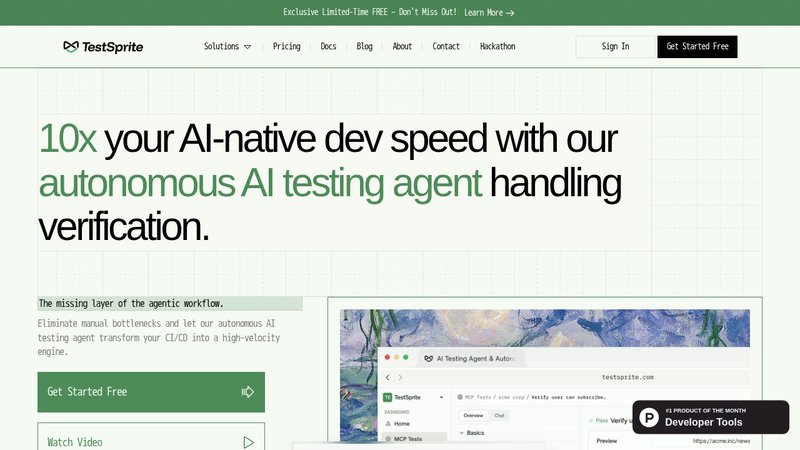The image size is (800, 450).
Task: Click the testsprite.com address bar in the demo
Action: pyautogui.click(x=627, y=377)
